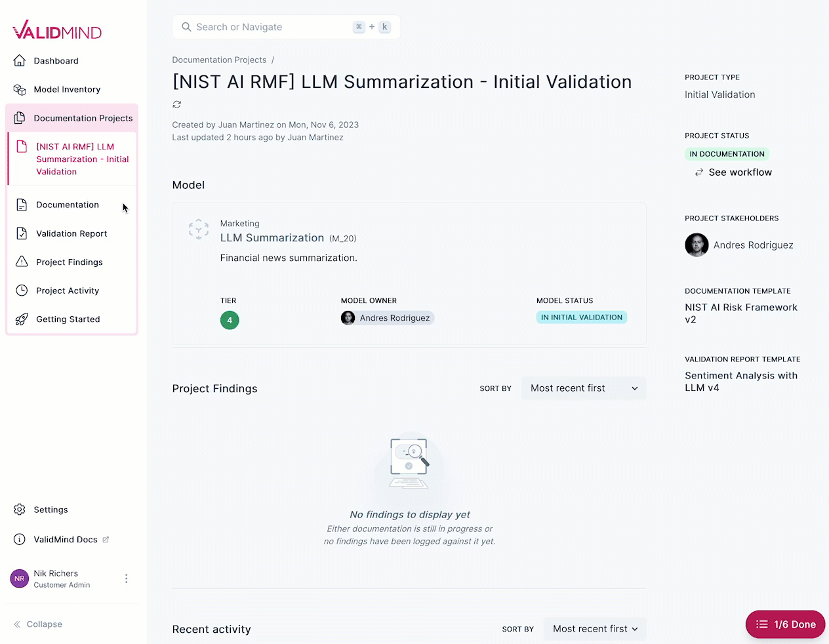The image size is (829, 644).
Task: Click the refresh icon under project title
Action: (176, 104)
